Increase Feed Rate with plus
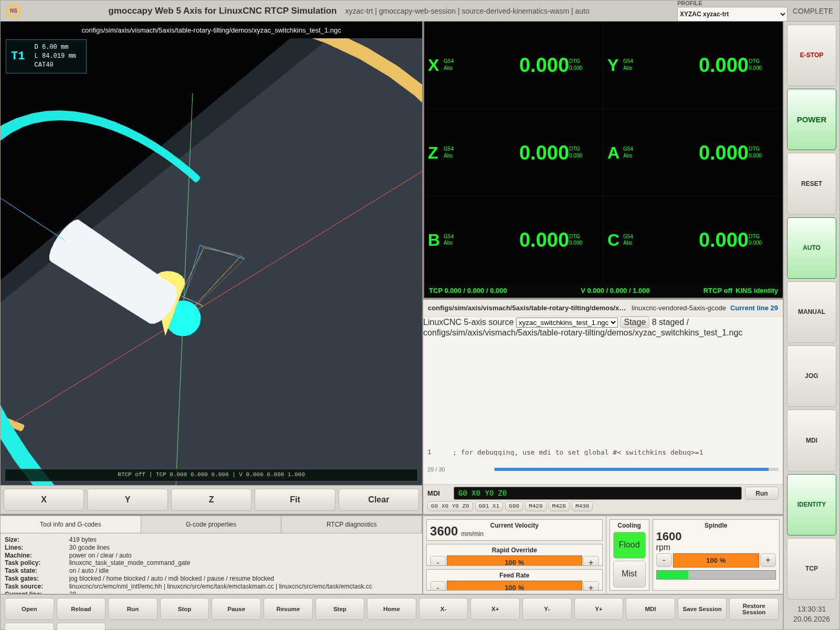The height and width of the screenshot is (630, 840). pyautogui.click(x=591, y=586)
